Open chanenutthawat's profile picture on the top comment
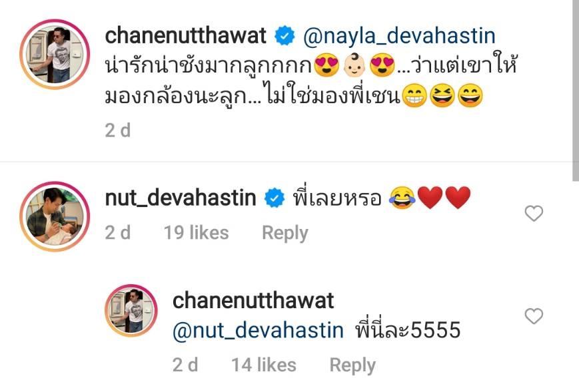The image size is (579, 392). (x=55, y=54)
